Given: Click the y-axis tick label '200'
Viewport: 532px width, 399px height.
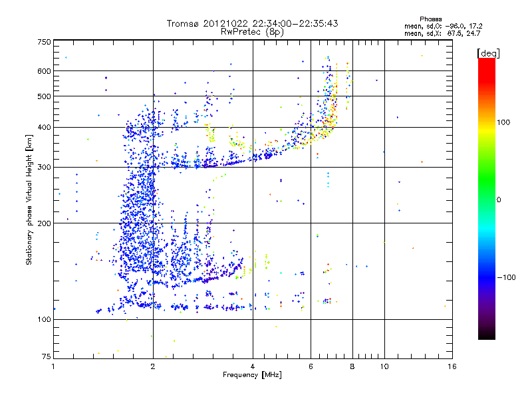Looking at the screenshot, I should [x=44, y=223].
